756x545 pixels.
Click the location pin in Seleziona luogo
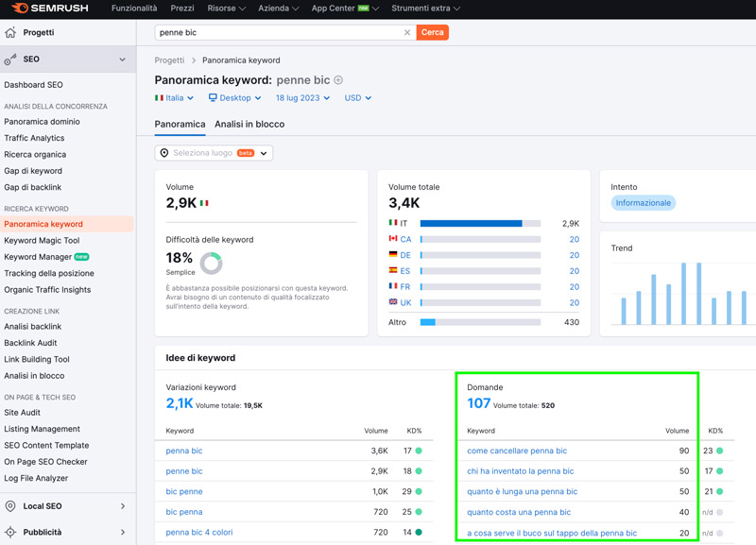pos(164,153)
